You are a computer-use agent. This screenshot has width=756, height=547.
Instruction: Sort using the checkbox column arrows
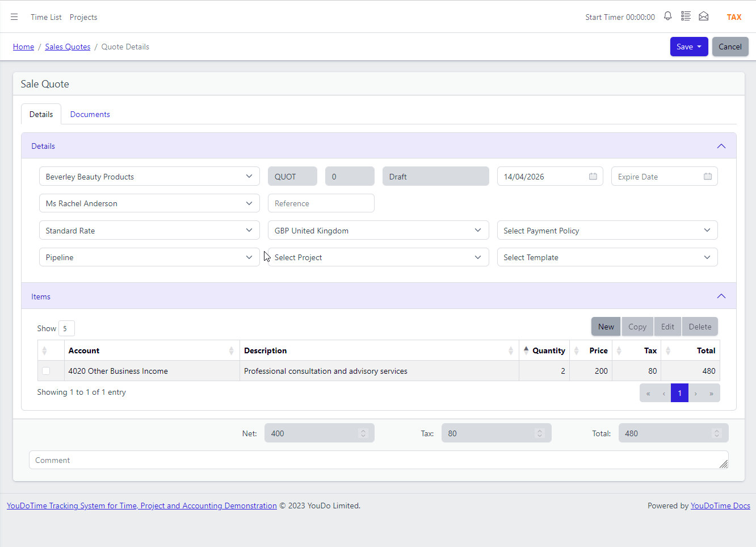click(x=45, y=350)
